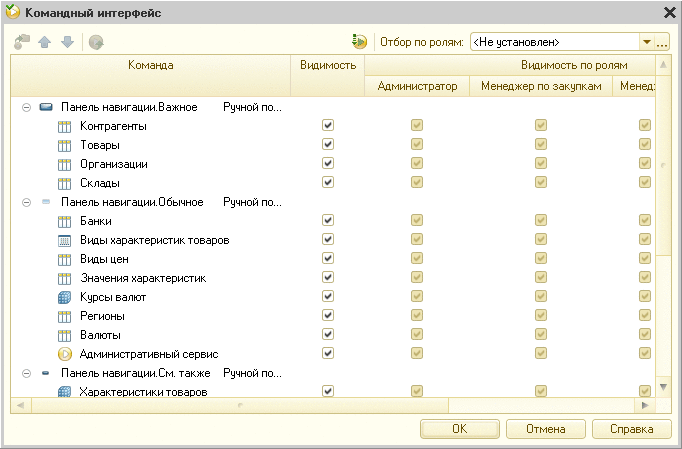The height and width of the screenshot is (449, 682).
Task: Click the green icon left of 'Отбор по ролям'
Action: (x=360, y=42)
